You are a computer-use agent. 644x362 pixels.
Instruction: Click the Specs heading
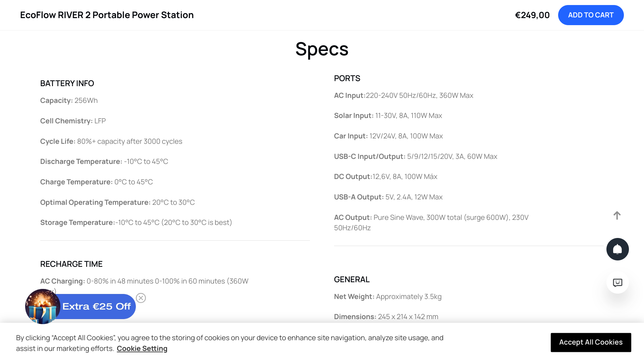coord(322,49)
